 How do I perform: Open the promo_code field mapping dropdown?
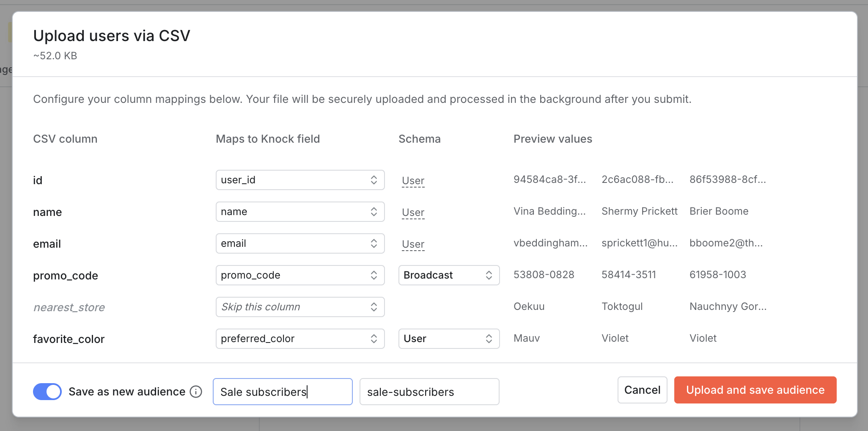(x=300, y=275)
